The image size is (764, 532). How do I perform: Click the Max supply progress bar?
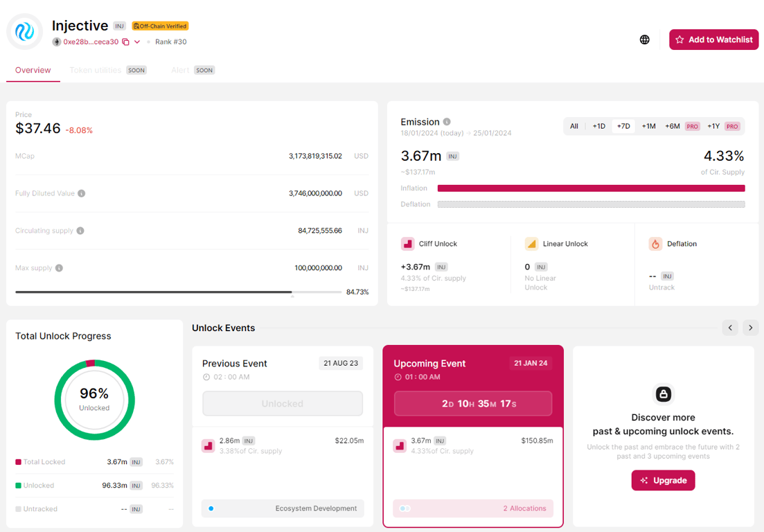(x=177, y=292)
